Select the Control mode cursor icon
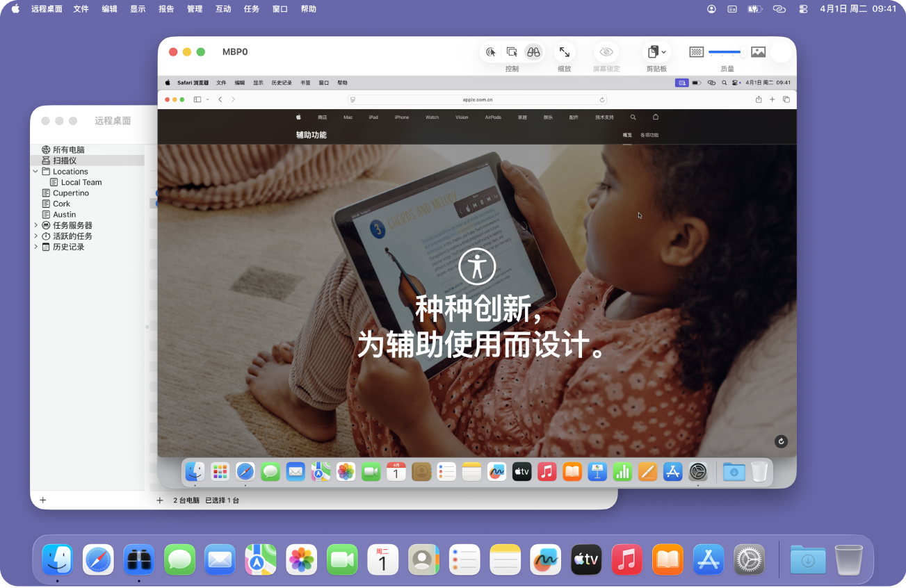The width and height of the screenshot is (906, 588). 490,51
